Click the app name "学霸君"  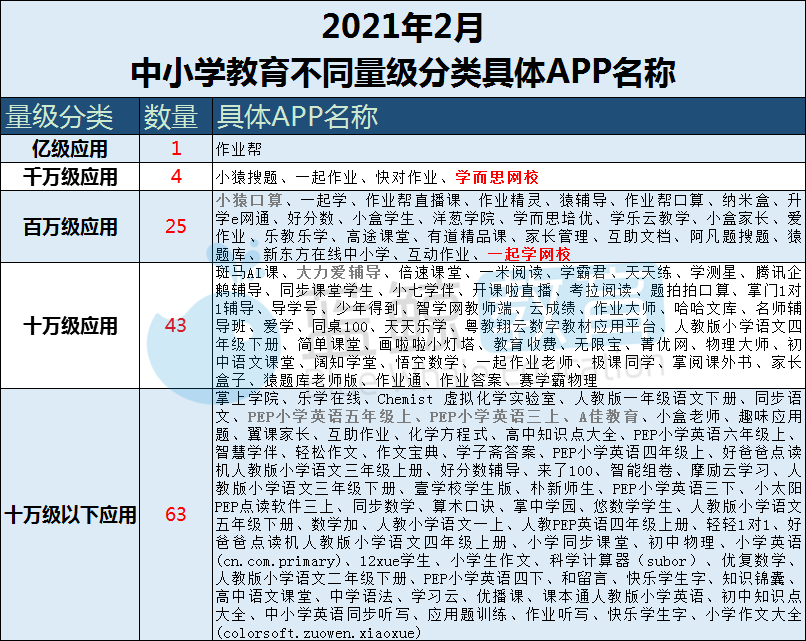pyautogui.click(x=583, y=272)
